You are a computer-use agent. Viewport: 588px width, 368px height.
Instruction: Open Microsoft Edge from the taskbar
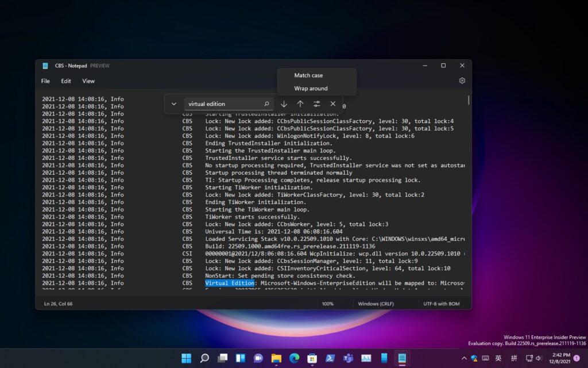[x=294, y=358]
